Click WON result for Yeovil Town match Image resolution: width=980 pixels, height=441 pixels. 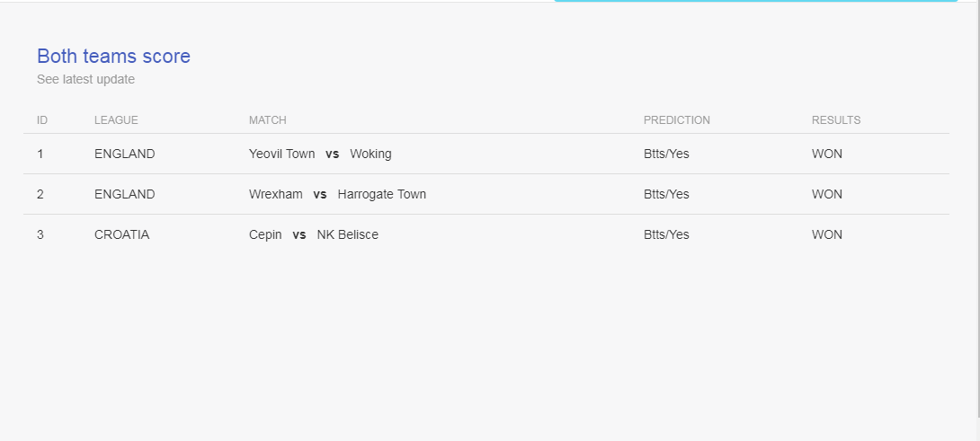click(x=827, y=154)
